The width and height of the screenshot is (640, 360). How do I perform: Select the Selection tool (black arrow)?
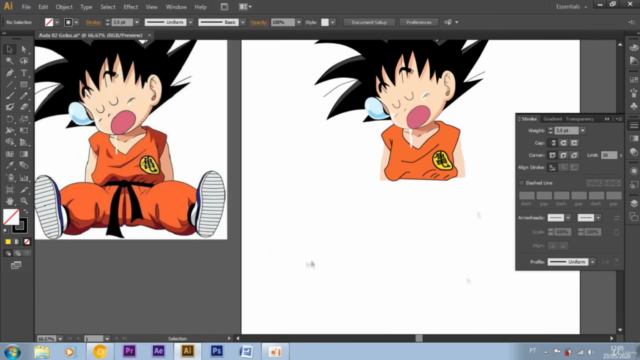(x=10, y=49)
